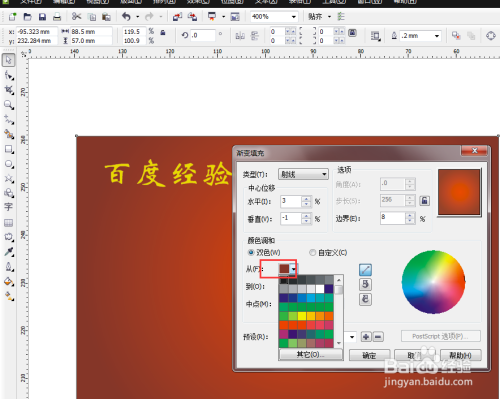
Task: Undo the last action with the arrow icon
Action: (x=127, y=16)
